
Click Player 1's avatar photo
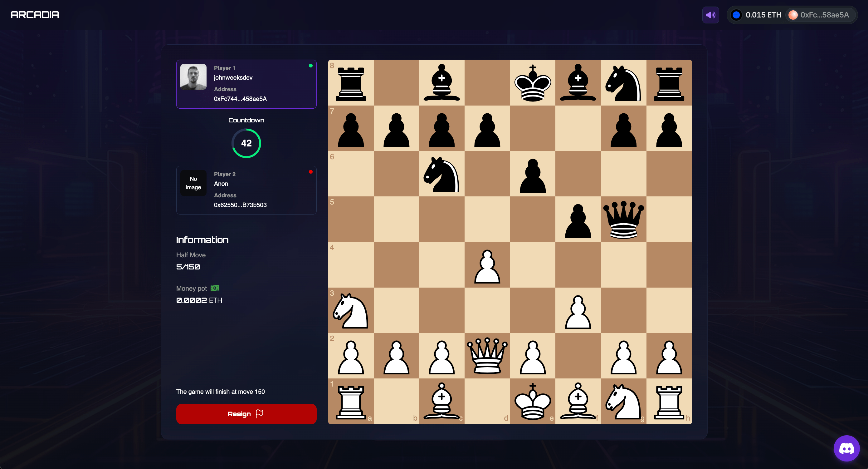pos(193,77)
